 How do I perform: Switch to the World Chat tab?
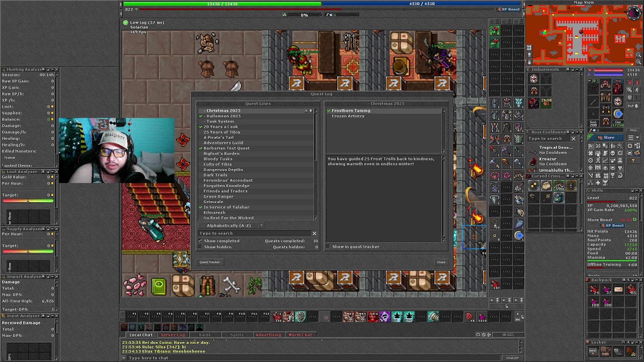click(300, 335)
